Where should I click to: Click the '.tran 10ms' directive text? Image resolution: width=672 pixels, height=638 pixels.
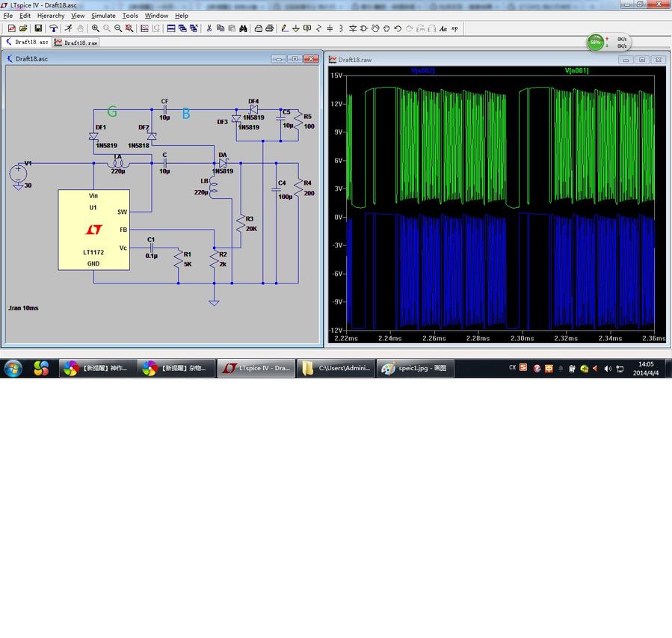pyautogui.click(x=23, y=308)
